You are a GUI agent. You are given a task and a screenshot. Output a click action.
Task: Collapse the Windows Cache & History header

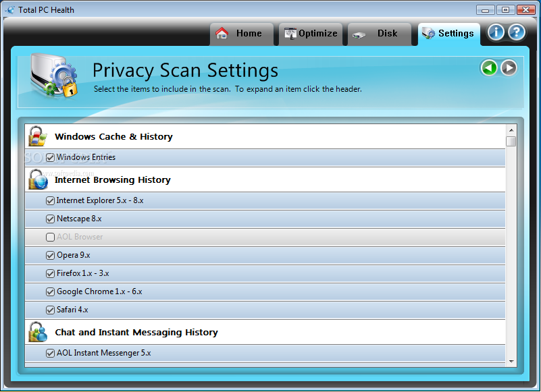(x=265, y=136)
